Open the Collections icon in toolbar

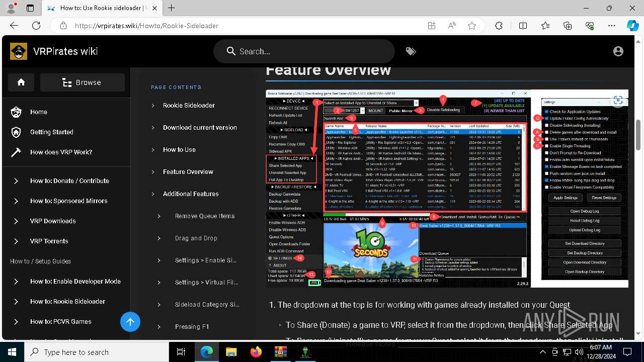point(568,26)
